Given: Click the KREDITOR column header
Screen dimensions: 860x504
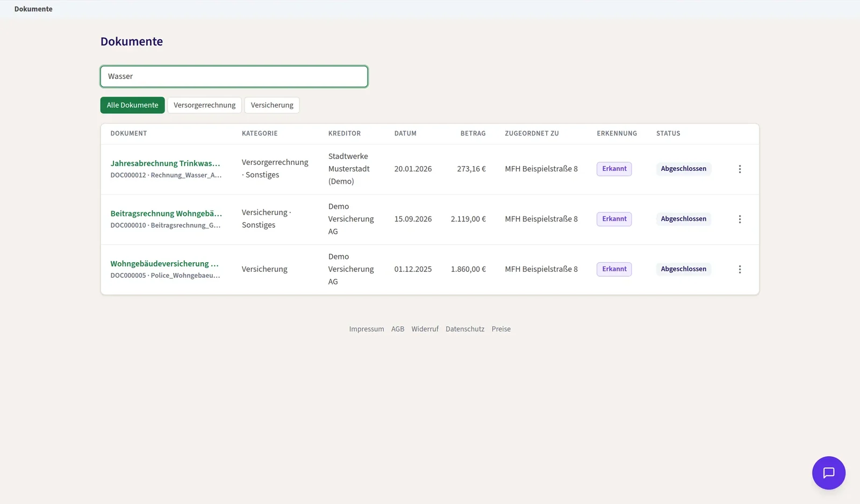Looking at the screenshot, I should (x=345, y=134).
